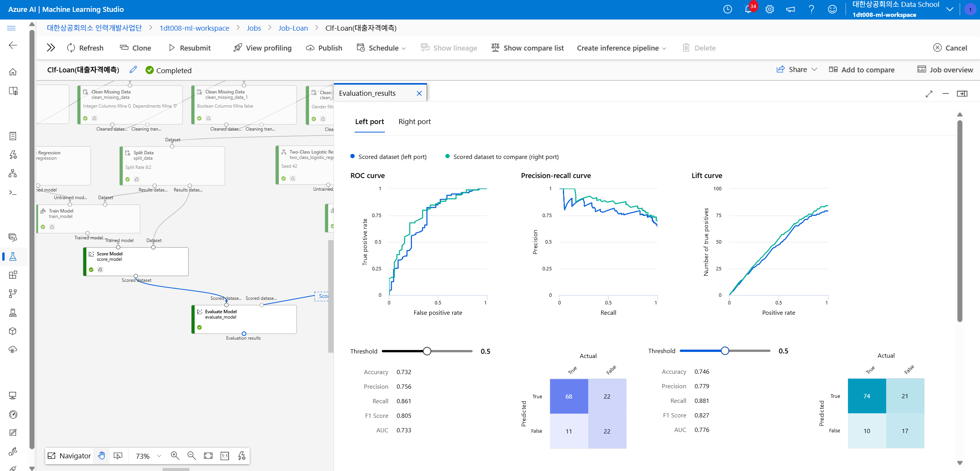The height and width of the screenshot is (471, 980).
Task: Switch to the Right port tab
Action: click(414, 121)
